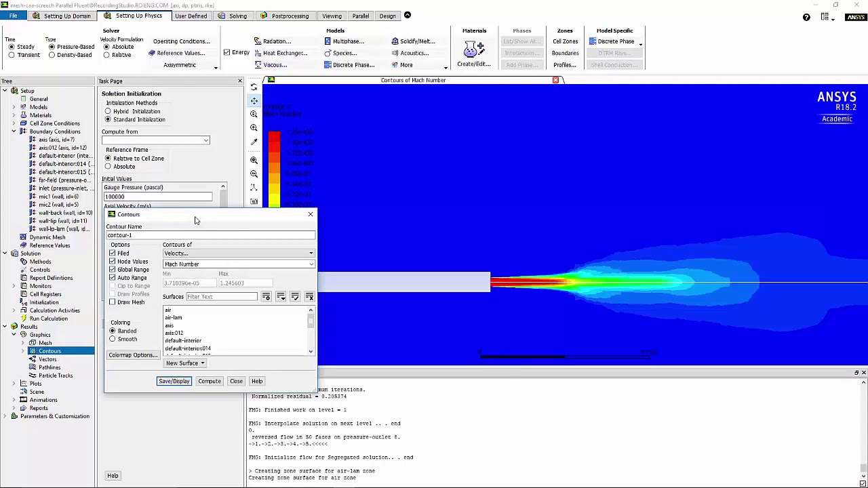The height and width of the screenshot is (488, 868).
Task: Uncheck the Filled option checkbox
Action: coord(113,253)
